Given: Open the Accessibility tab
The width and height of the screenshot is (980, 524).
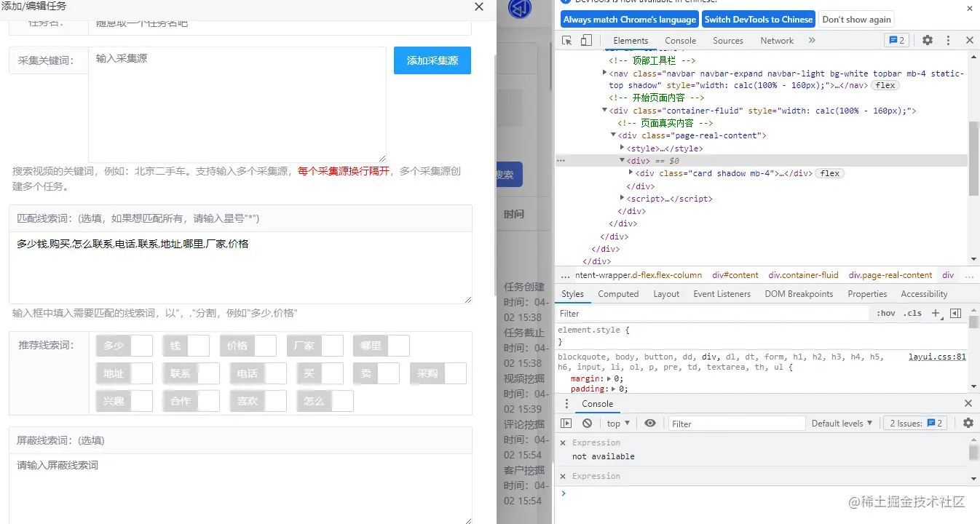Looking at the screenshot, I should pos(924,294).
